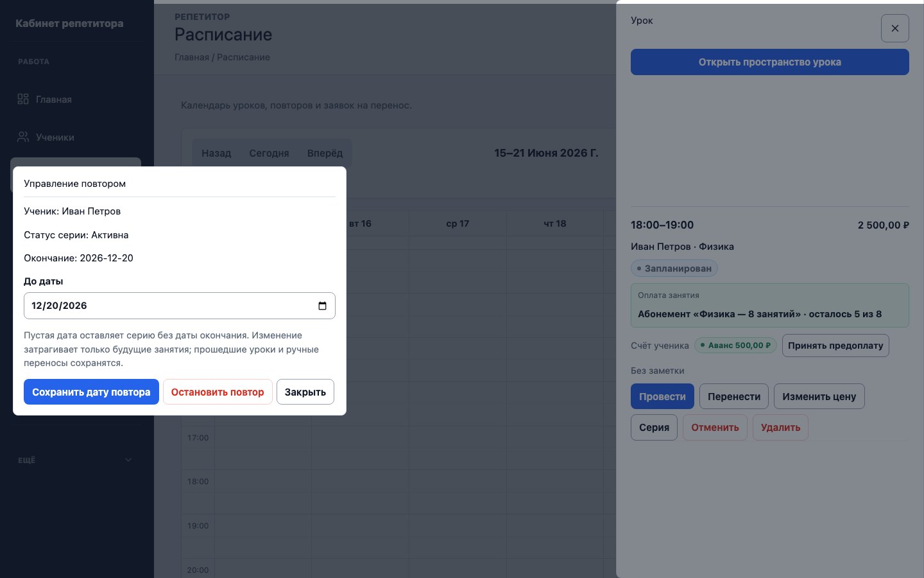Click the Кабинет репетитора sidebar title
Screen dimensions: 924x578
pos(69,23)
